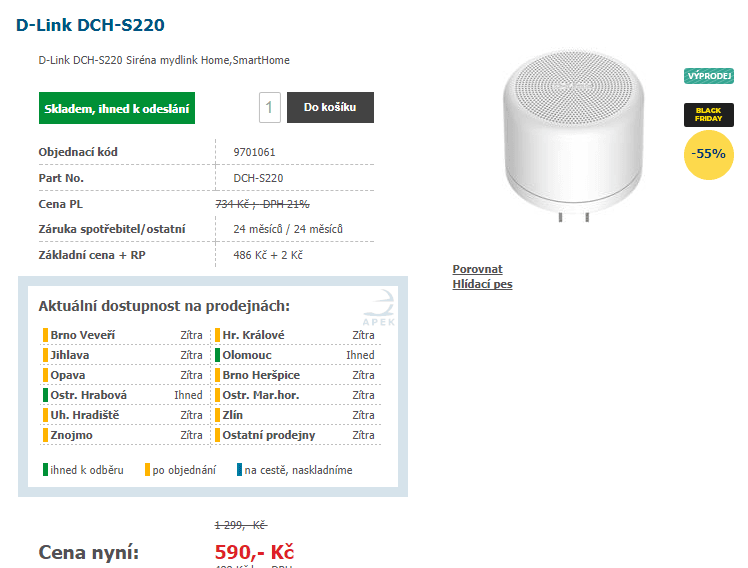Click the green ihned k odběru legend marker
Image resolution: width=748 pixels, height=568 pixels.
coord(45,470)
